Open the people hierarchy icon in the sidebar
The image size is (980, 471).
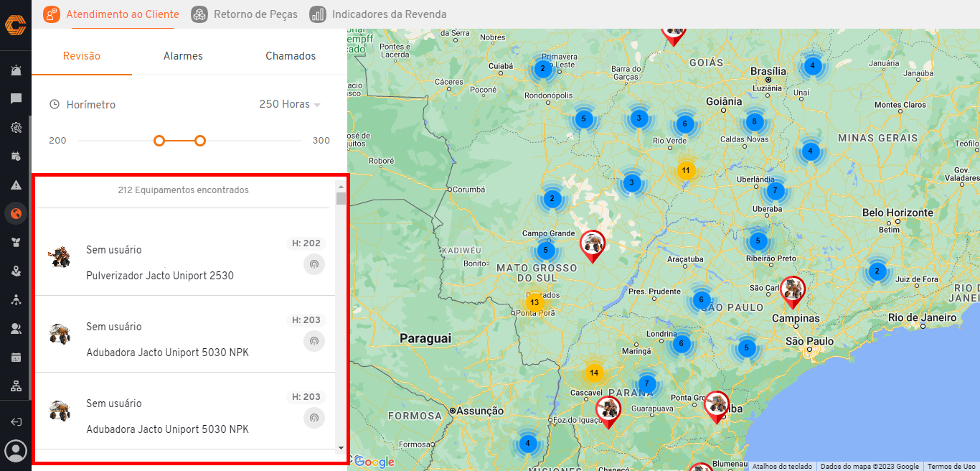(16, 300)
